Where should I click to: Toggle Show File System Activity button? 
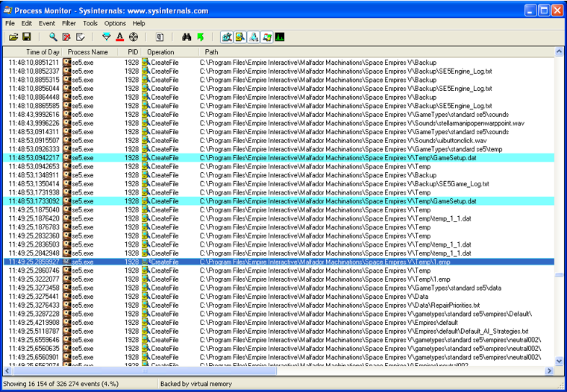click(x=240, y=37)
